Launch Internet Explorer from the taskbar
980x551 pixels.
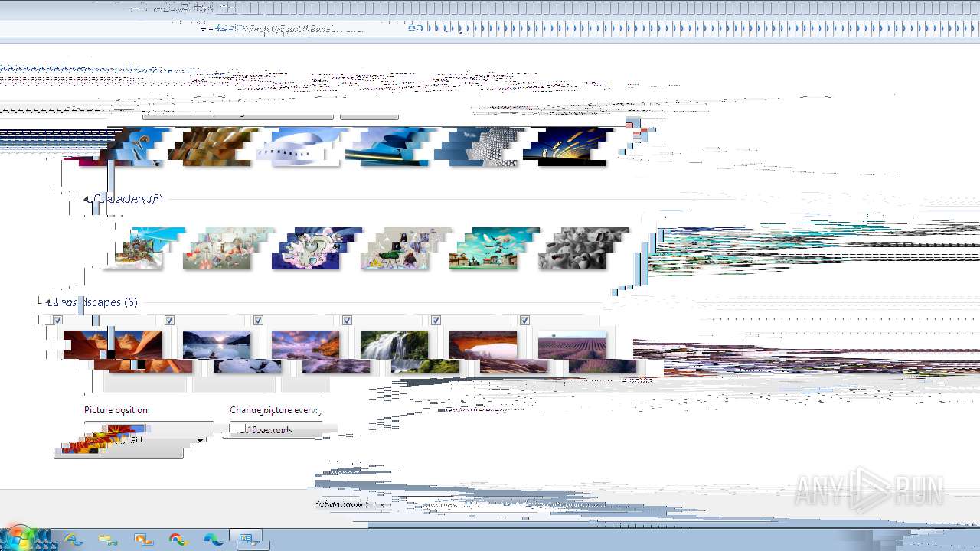point(73,540)
